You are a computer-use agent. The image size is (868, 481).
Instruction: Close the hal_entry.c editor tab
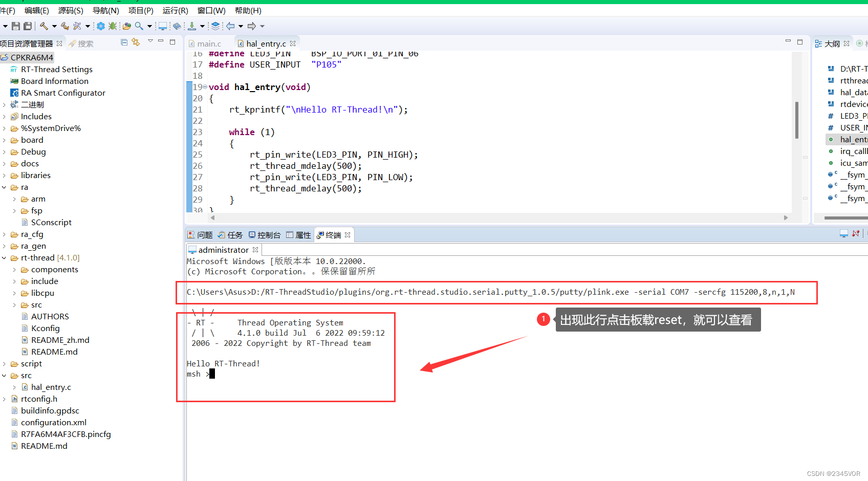pos(293,43)
